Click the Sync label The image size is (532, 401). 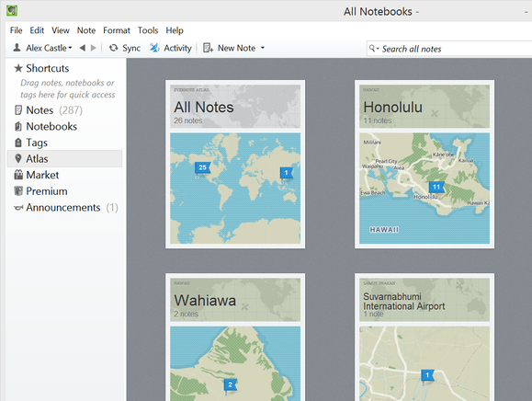tap(131, 48)
